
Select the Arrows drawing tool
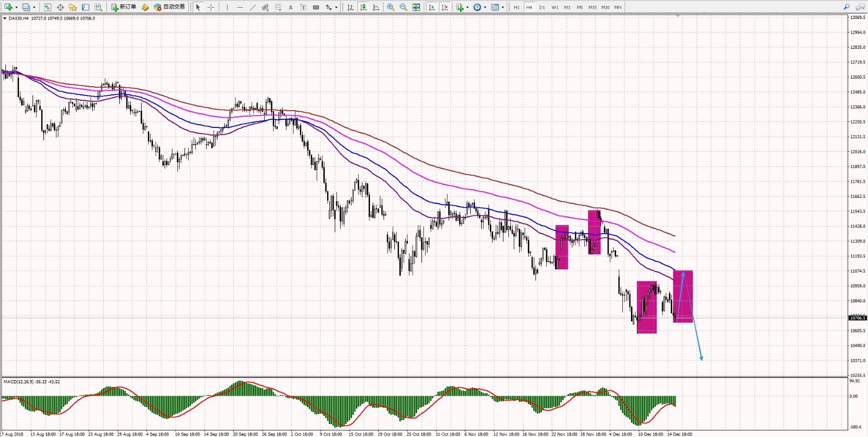pos(329,7)
